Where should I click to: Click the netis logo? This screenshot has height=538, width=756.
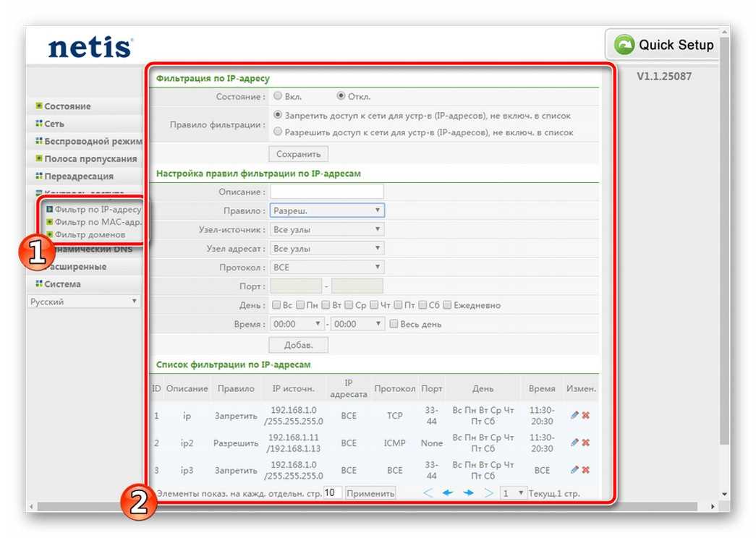pyautogui.click(x=90, y=47)
